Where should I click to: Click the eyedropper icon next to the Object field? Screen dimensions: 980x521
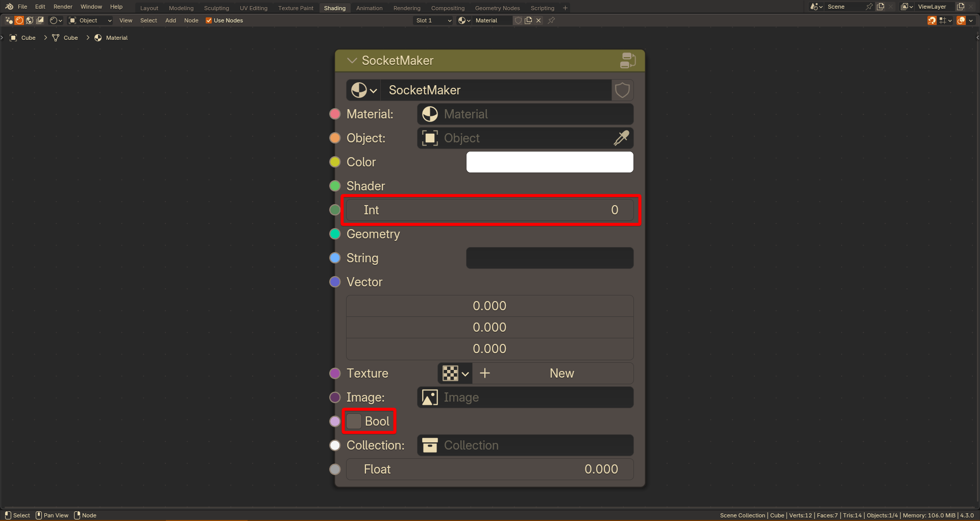coord(621,138)
